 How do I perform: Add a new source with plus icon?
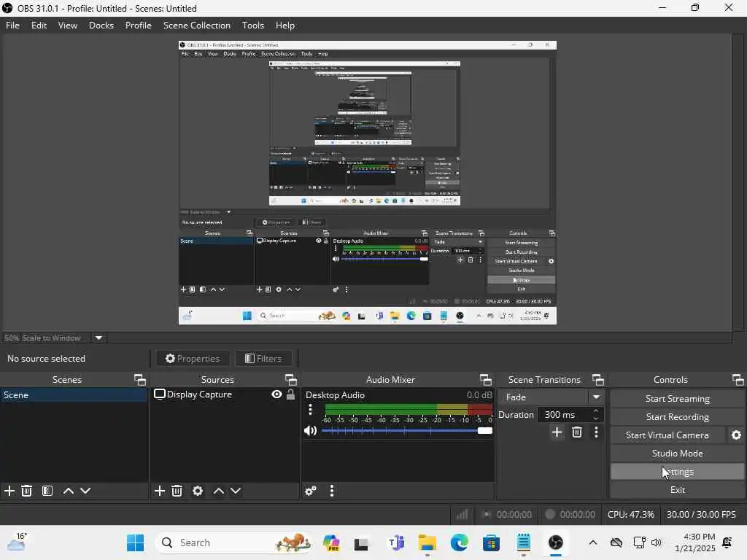coord(160,491)
